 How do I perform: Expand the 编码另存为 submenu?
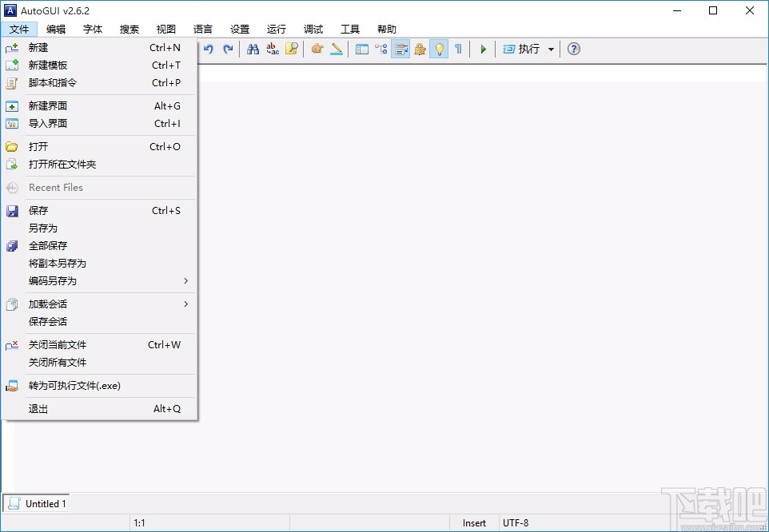tap(64, 281)
